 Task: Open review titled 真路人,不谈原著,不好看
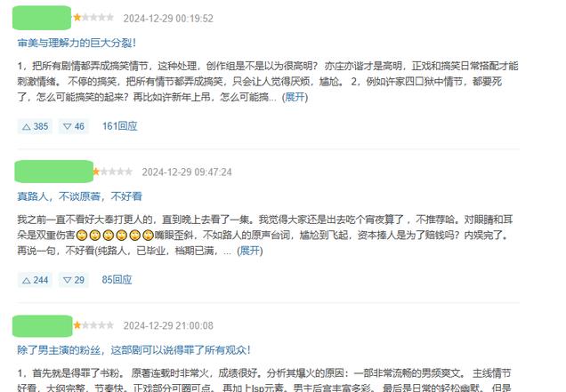pyautogui.click(x=80, y=196)
